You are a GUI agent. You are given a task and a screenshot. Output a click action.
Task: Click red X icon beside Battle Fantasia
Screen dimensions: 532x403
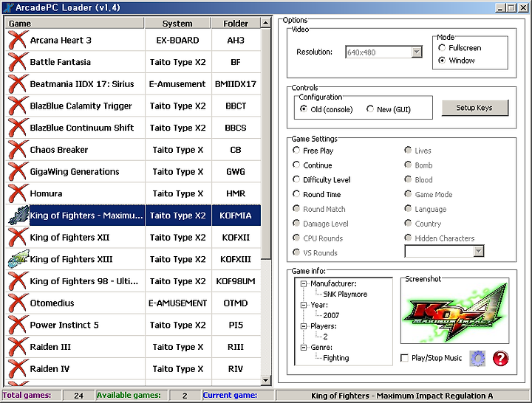coord(18,62)
